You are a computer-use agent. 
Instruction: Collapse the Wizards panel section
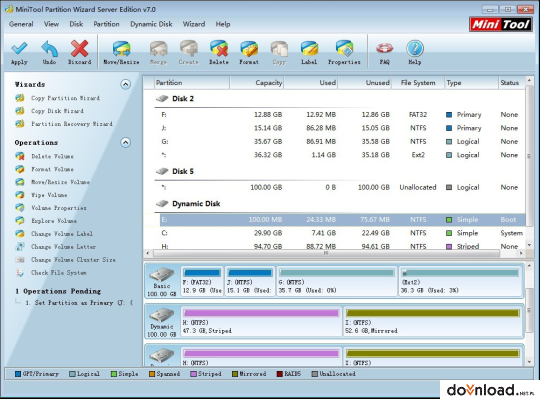[125, 84]
